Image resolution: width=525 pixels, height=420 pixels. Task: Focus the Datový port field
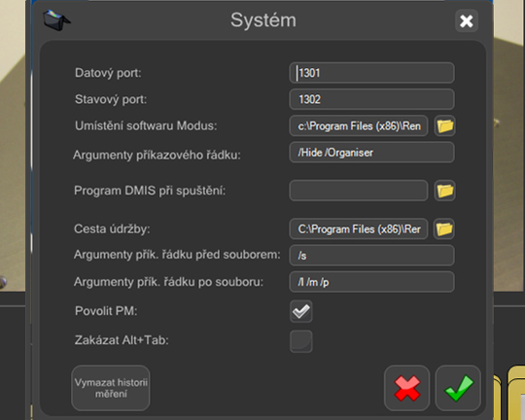point(371,73)
